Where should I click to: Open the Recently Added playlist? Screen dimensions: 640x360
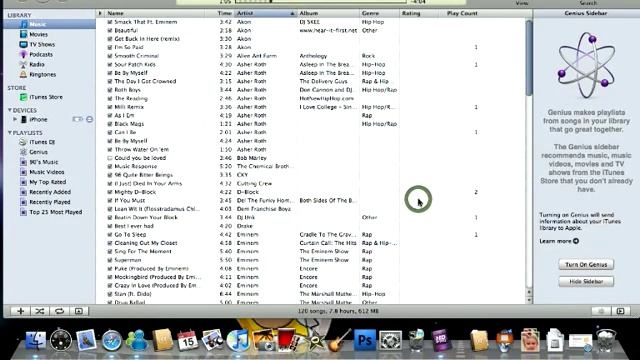[50, 192]
